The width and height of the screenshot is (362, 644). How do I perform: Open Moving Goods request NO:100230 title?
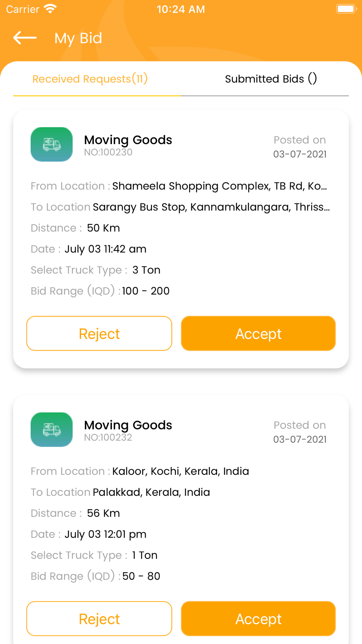128,140
